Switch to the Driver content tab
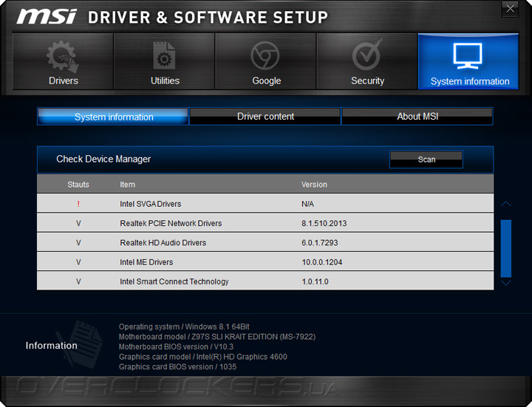The width and height of the screenshot is (532, 407). pyautogui.click(x=265, y=116)
